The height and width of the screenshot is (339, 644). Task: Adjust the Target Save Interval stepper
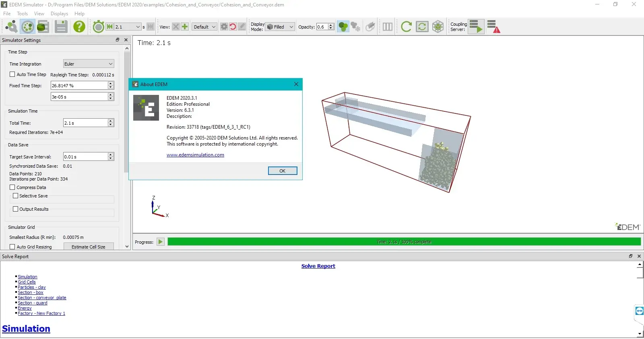click(111, 156)
